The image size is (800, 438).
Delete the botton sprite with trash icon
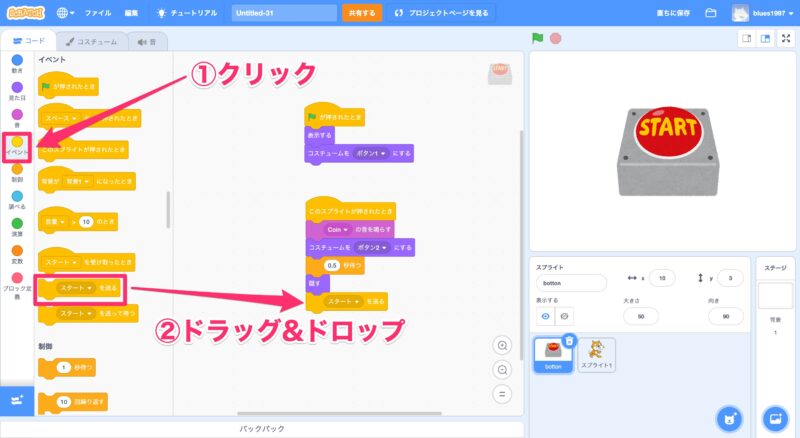point(569,341)
